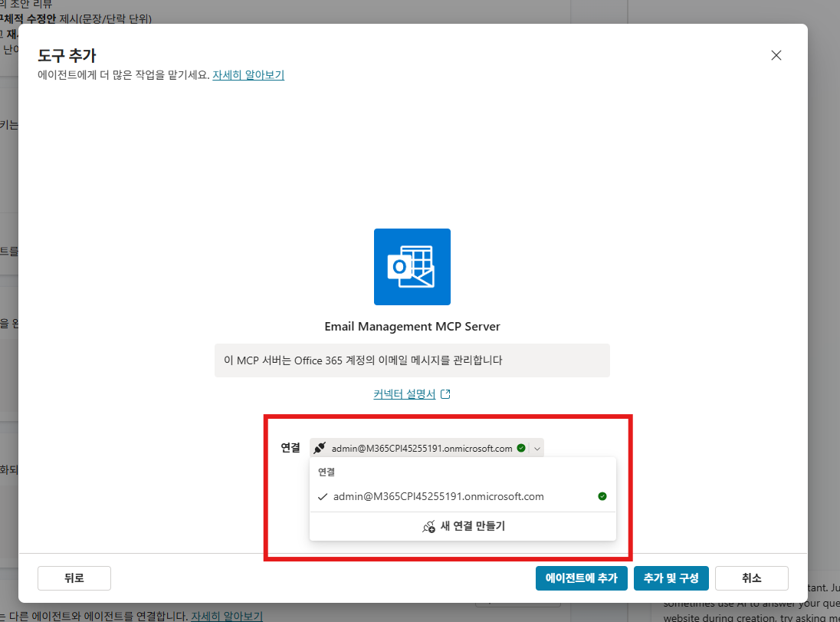Click the new connection plug icon
Screen dimensions: 840x622
coord(428,527)
